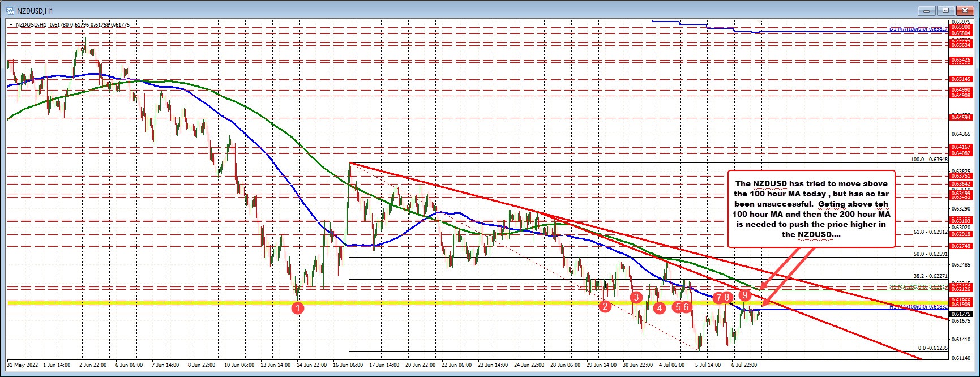Click red circle marker number 3
This screenshot has height=377, width=980.
636,297
